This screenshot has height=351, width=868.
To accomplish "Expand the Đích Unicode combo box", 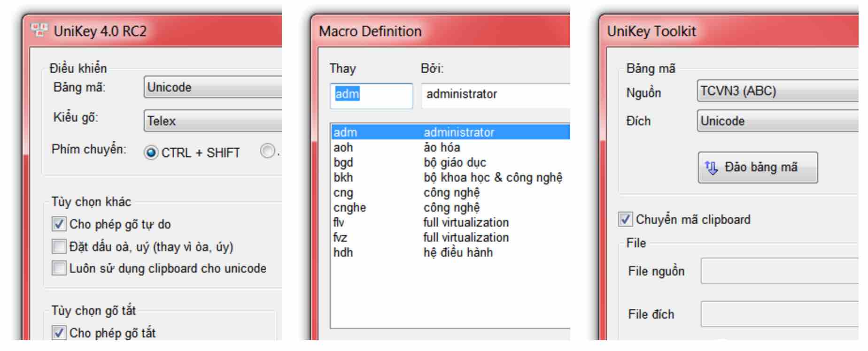I will coord(777,121).
